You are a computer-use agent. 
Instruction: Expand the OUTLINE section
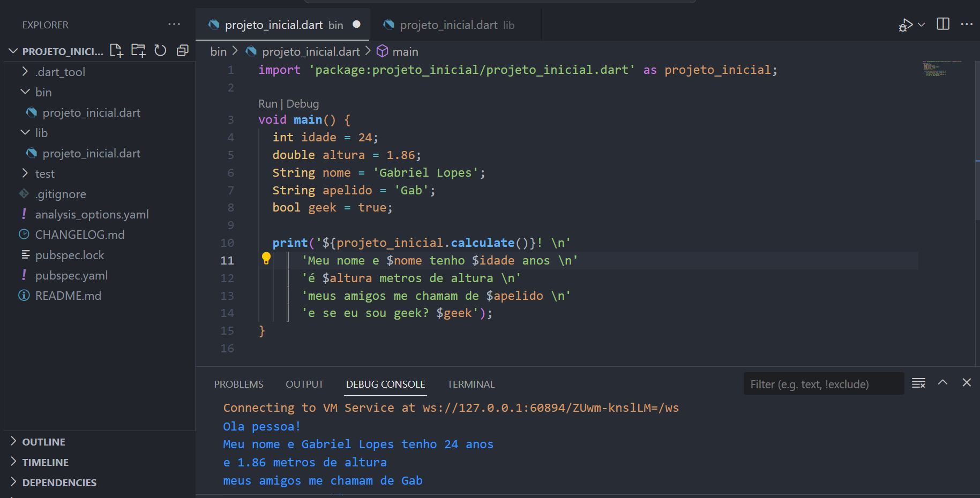[x=13, y=441]
